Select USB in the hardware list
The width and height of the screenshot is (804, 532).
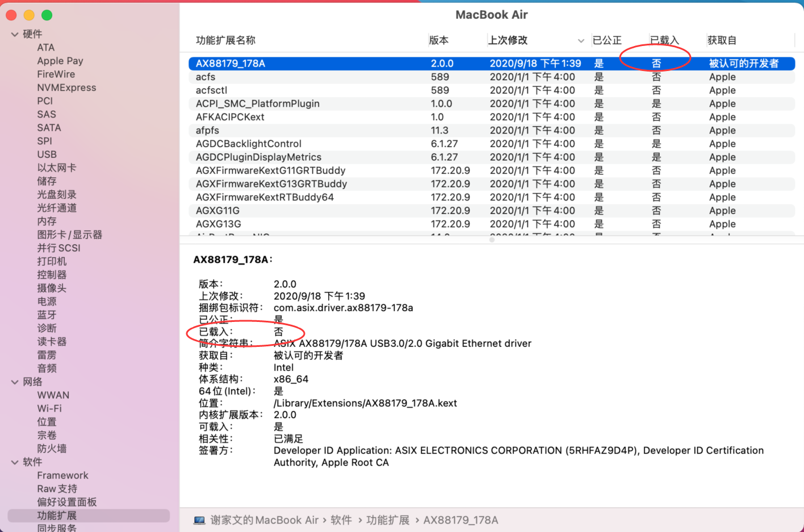(x=47, y=154)
